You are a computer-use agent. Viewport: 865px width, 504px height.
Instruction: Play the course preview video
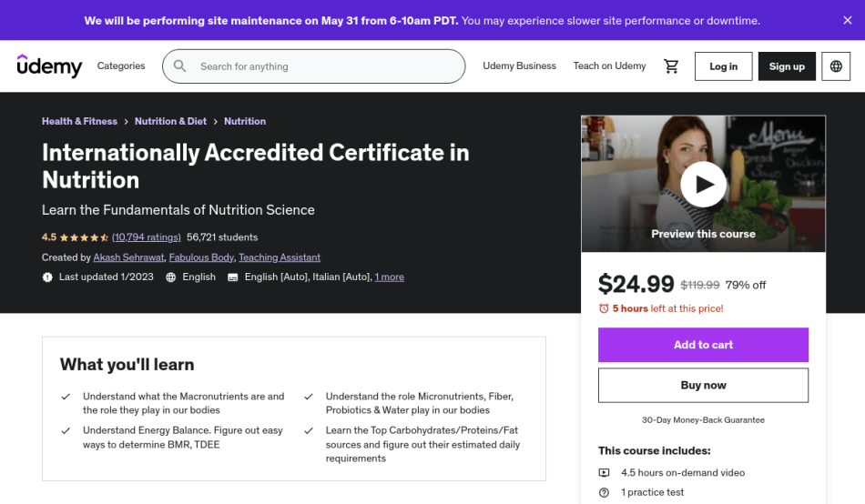pos(703,184)
